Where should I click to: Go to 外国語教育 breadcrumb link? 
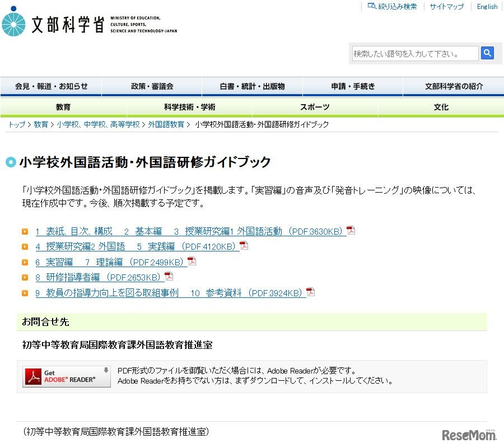coord(166,124)
